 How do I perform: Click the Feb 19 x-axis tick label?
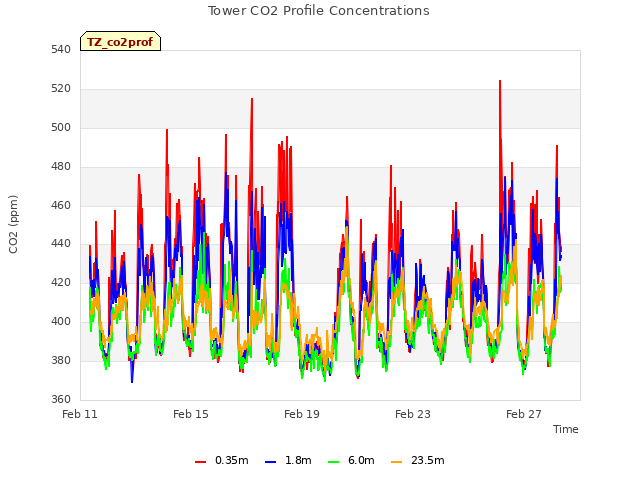302,414
